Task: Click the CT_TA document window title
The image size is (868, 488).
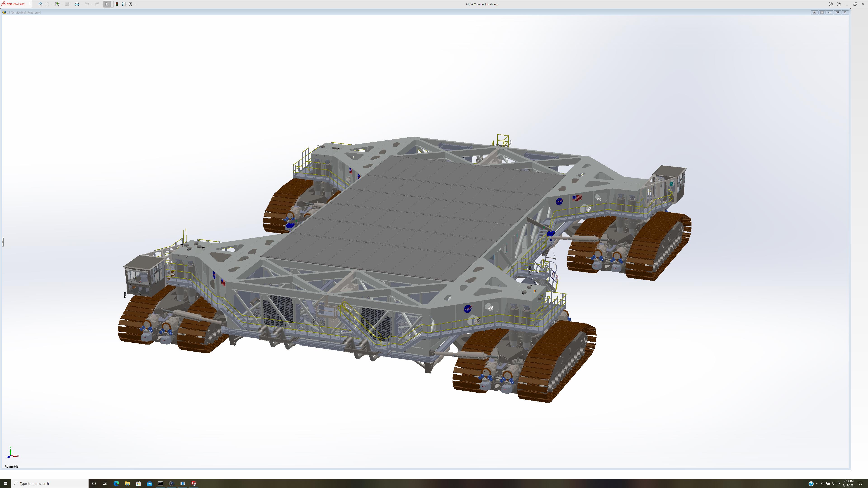Action: (x=24, y=12)
